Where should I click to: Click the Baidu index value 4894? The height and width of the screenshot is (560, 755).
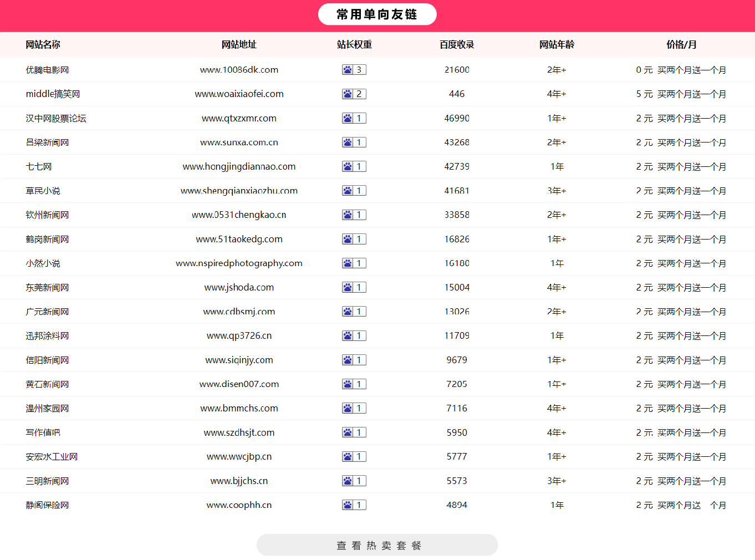coord(457,505)
